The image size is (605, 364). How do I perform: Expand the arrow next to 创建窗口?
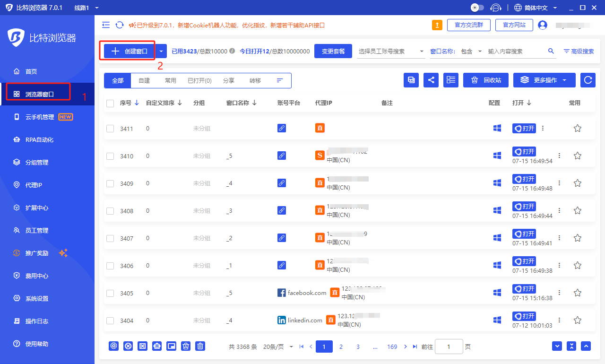click(161, 51)
